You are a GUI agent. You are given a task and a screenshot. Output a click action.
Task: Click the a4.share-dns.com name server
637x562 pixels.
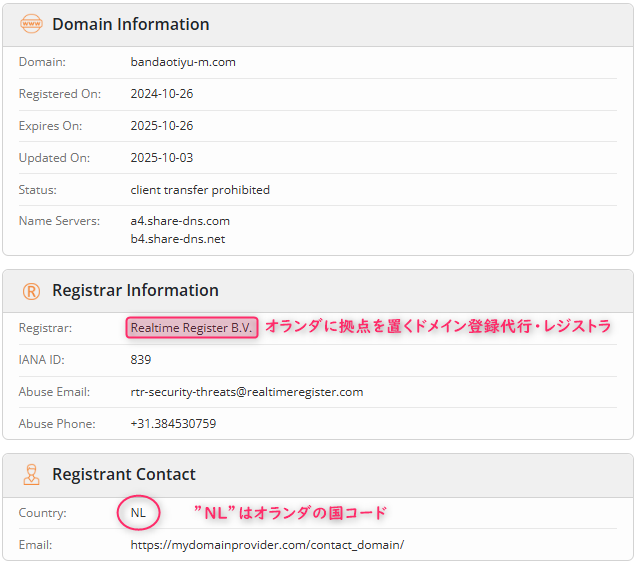point(180,221)
